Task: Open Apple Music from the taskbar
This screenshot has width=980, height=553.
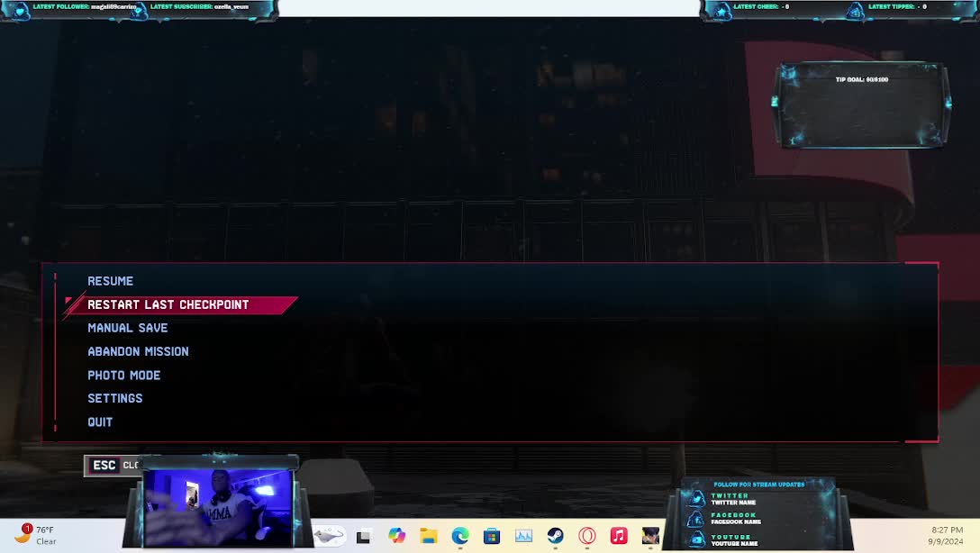Action: (619, 536)
